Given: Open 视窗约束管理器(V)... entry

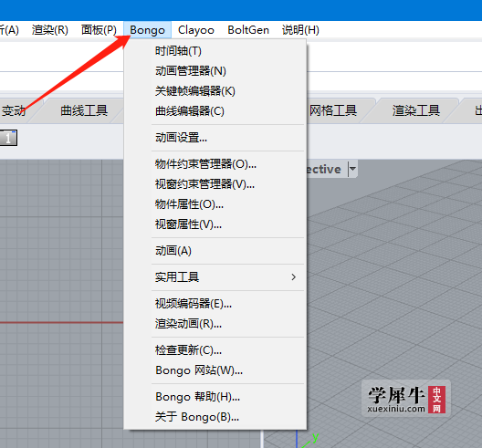Looking at the screenshot, I should 215,184.
